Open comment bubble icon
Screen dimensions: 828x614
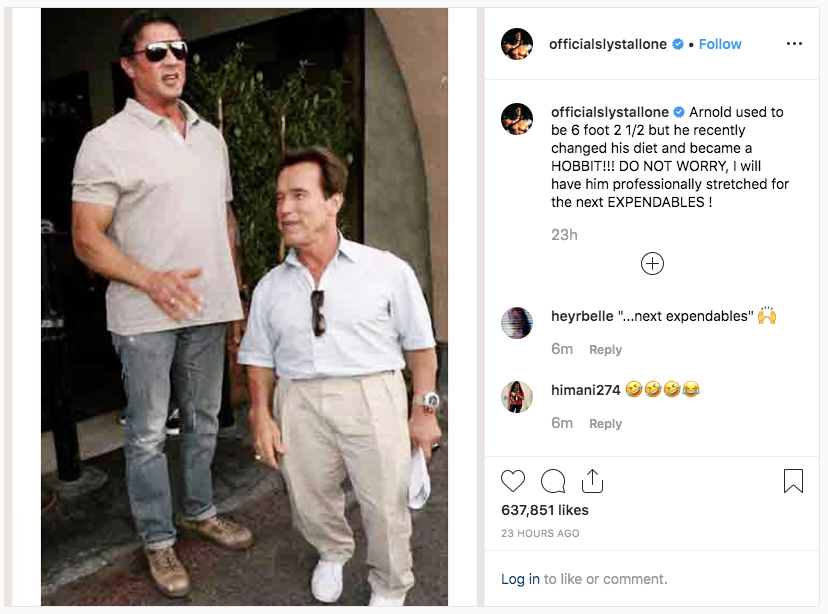pyautogui.click(x=553, y=481)
